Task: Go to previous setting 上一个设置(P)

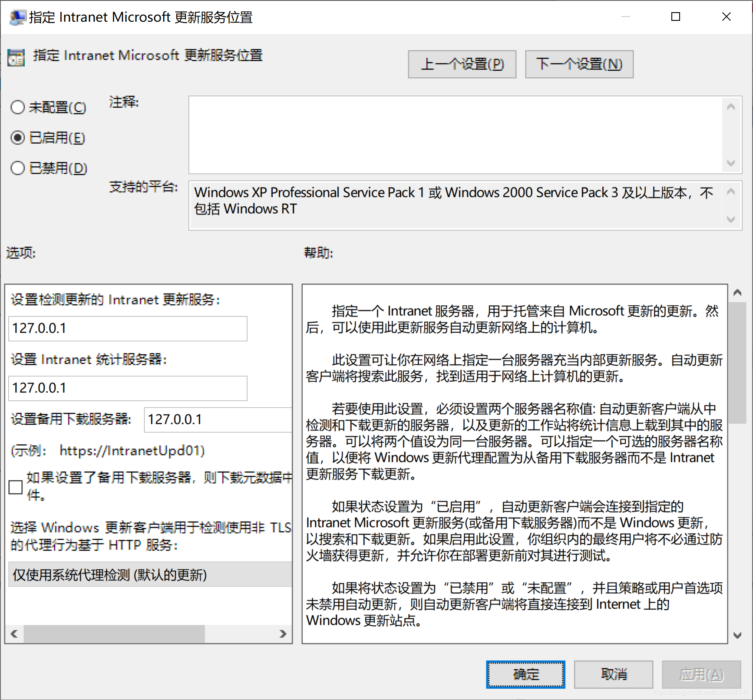Action: (462, 64)
